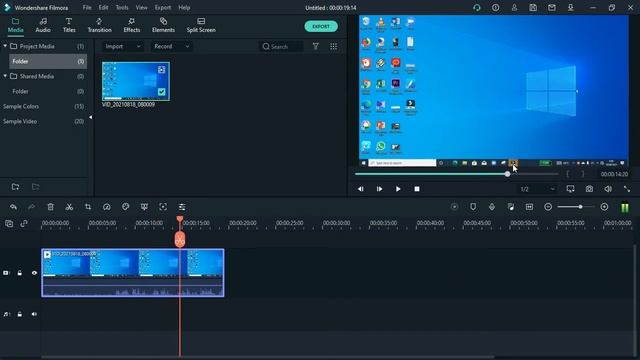Screen dimensions: 640x360
Task: Click the Zoom to fit timeline icon
Action: tap(529, 207)
